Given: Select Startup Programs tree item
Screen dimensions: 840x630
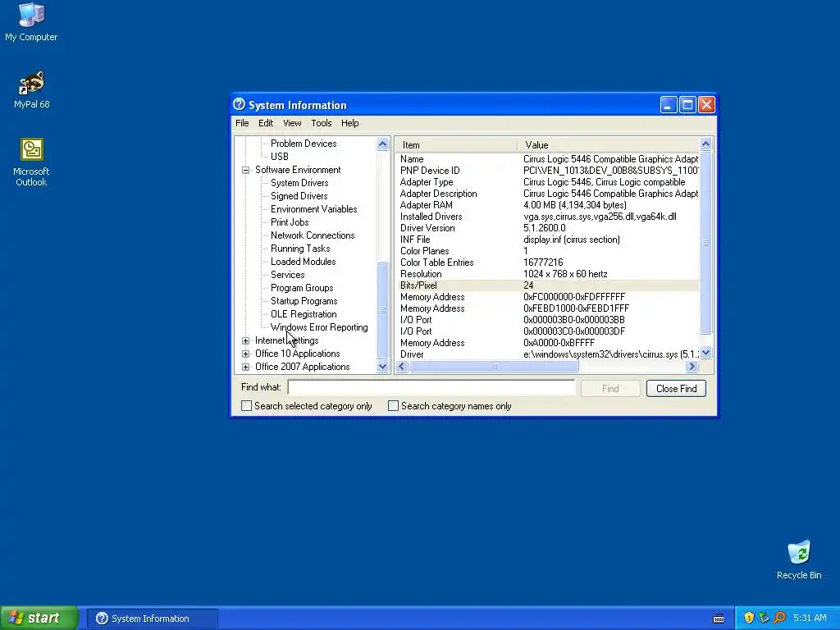Looking at the screenshot, I should (304, 301).
